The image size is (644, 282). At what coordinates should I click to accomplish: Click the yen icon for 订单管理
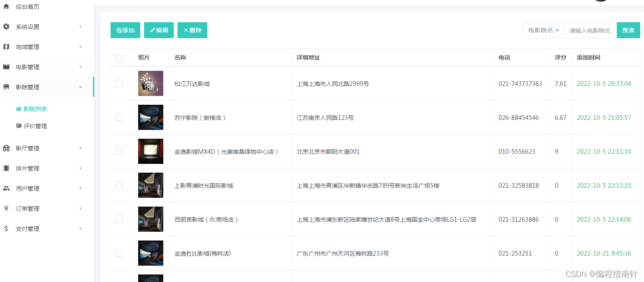[6, 209]
